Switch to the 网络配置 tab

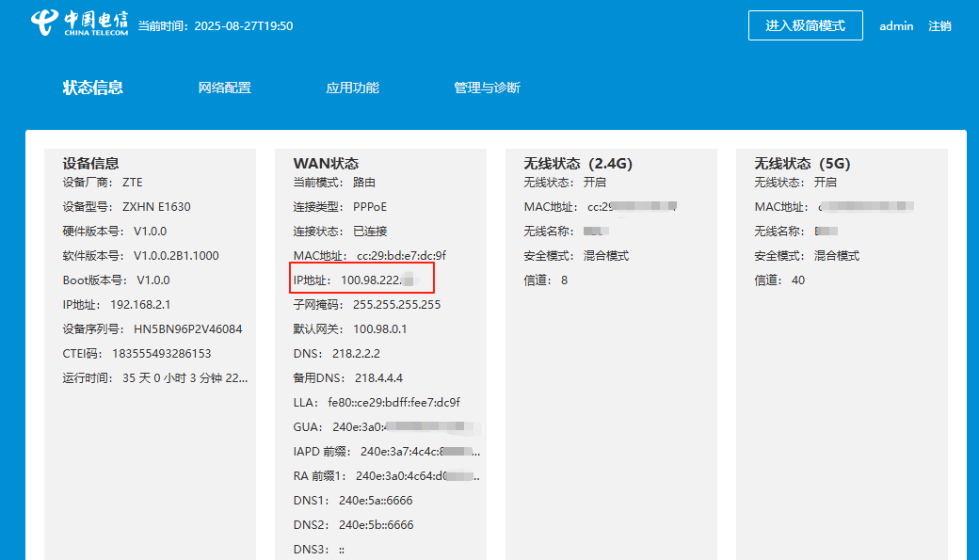click(x=224, y=87)
